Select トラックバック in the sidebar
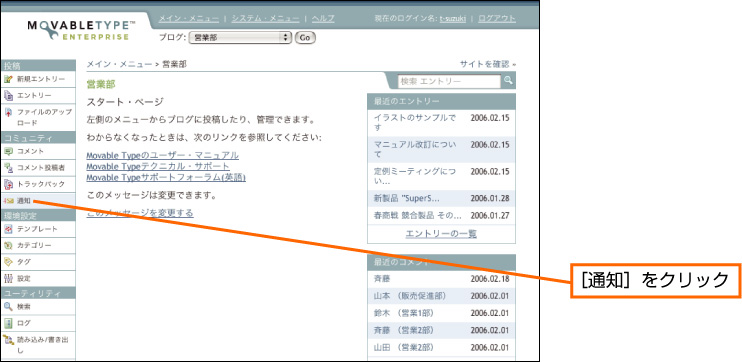Screen dimensions: 742x362 [41, 184]
